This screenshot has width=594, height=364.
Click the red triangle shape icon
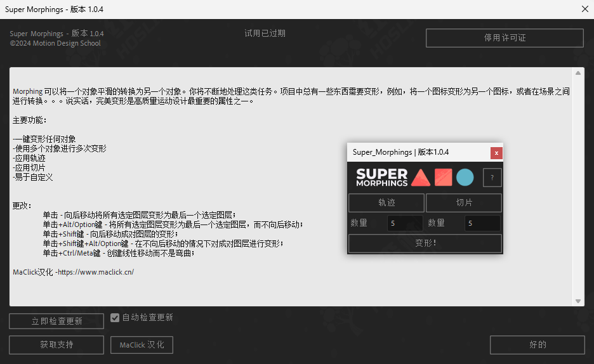(421, 178)
